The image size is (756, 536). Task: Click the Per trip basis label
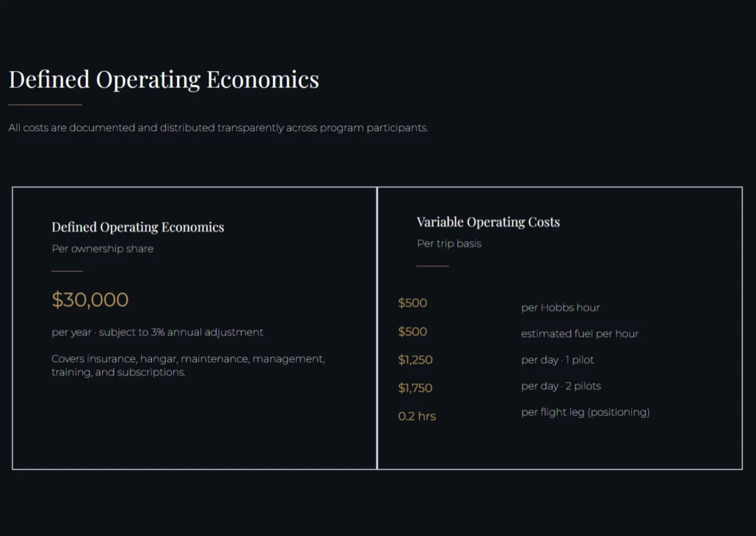(x=449, y=244)
